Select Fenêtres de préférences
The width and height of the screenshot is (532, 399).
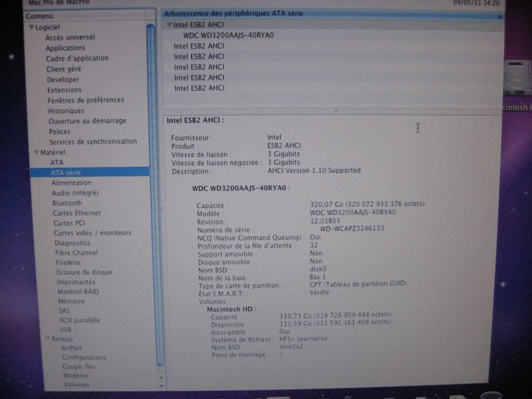[86, 100]
